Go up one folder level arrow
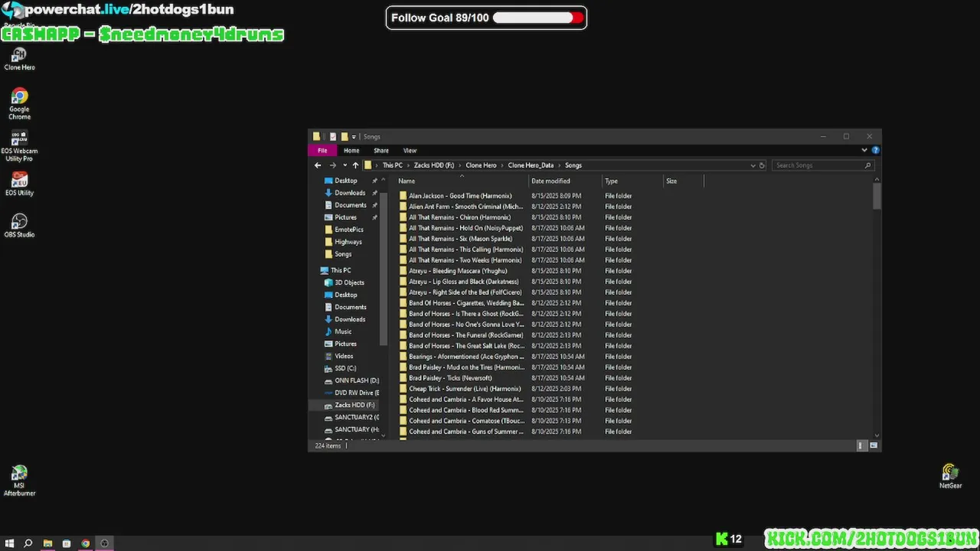 355,165
